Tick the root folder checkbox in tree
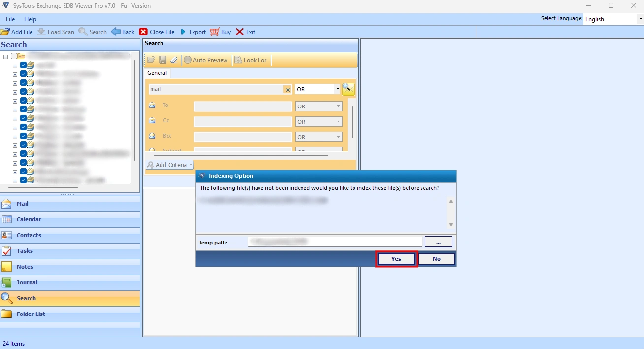Image resolution: width=644 pixels, height=349 pixels. pyautogui.click(x=14, y=56)
